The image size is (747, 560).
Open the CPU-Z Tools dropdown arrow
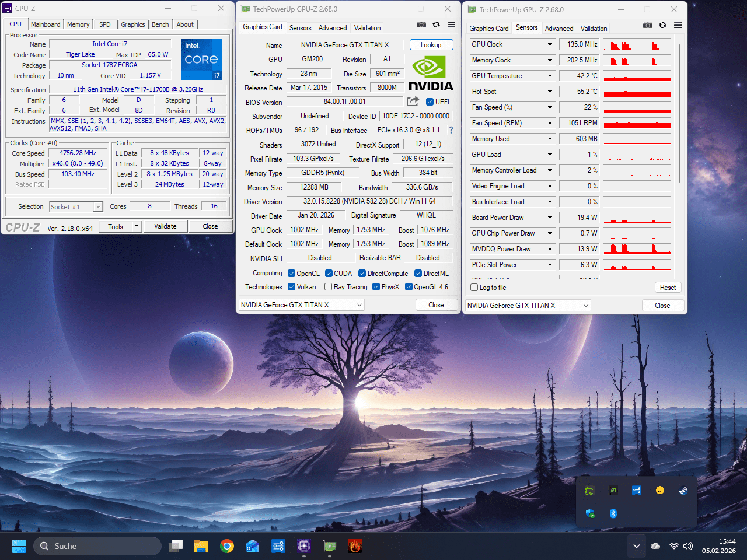pyautogui.click(x=137, y=226)
